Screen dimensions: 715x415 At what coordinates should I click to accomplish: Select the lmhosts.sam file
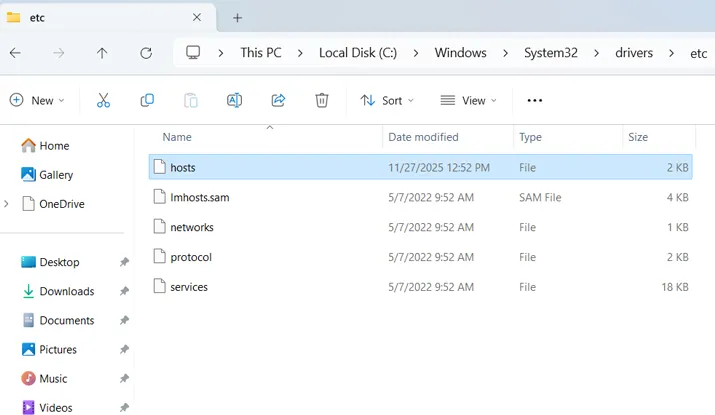click(x=420, y=197)
